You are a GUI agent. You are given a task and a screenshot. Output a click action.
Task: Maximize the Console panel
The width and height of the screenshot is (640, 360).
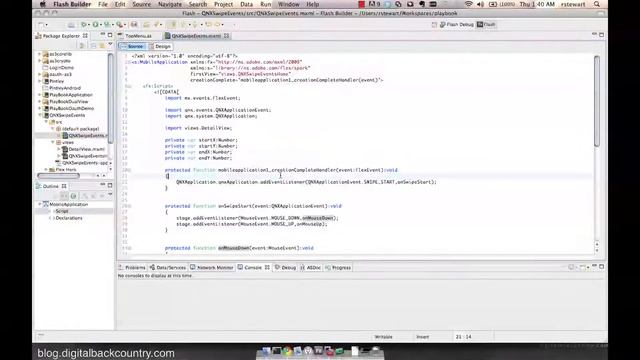pos(601,267)
